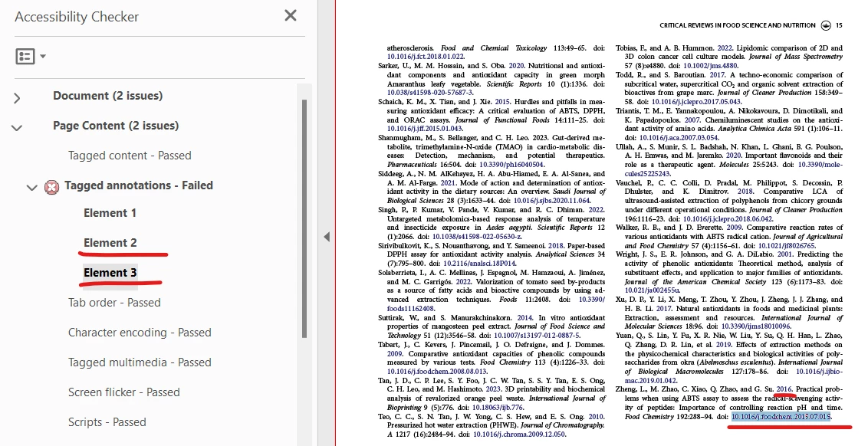Select Element 3 in the tree

(110, 273)
